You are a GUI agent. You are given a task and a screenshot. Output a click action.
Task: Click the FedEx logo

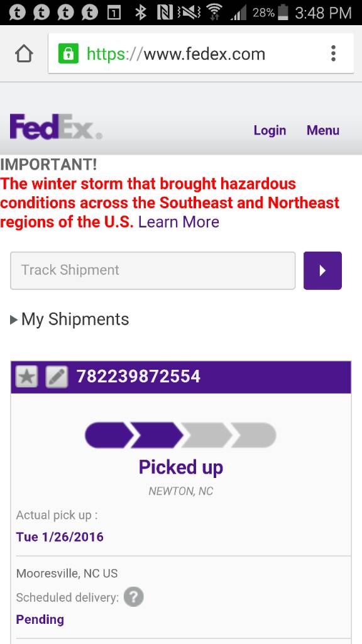tap(56, 127)
